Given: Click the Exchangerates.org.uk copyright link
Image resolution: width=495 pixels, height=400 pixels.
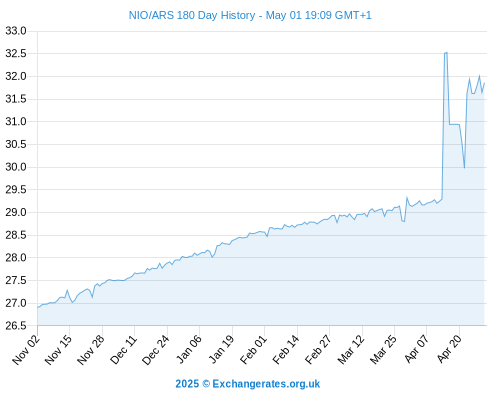Looking at the screenshot, I should point(248,384).
